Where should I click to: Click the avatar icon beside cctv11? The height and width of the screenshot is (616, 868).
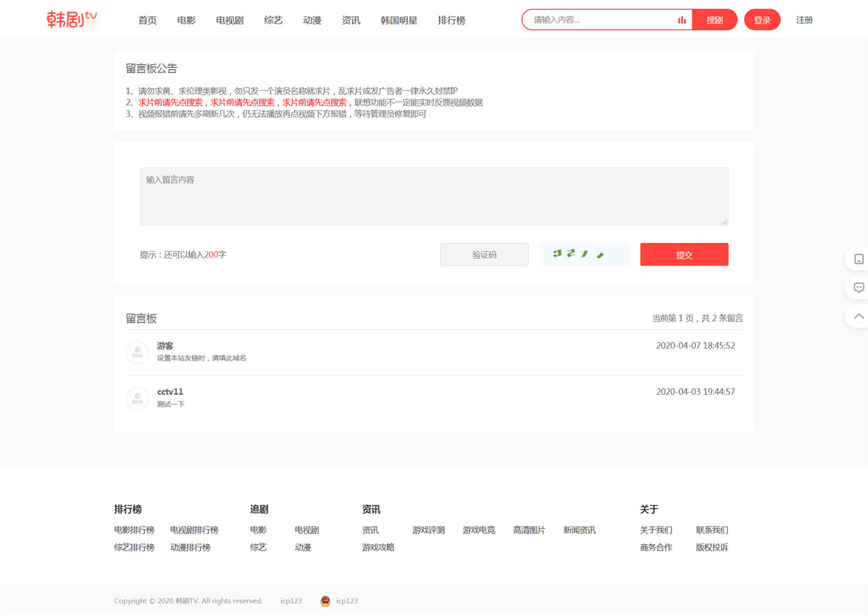[137, 398]
